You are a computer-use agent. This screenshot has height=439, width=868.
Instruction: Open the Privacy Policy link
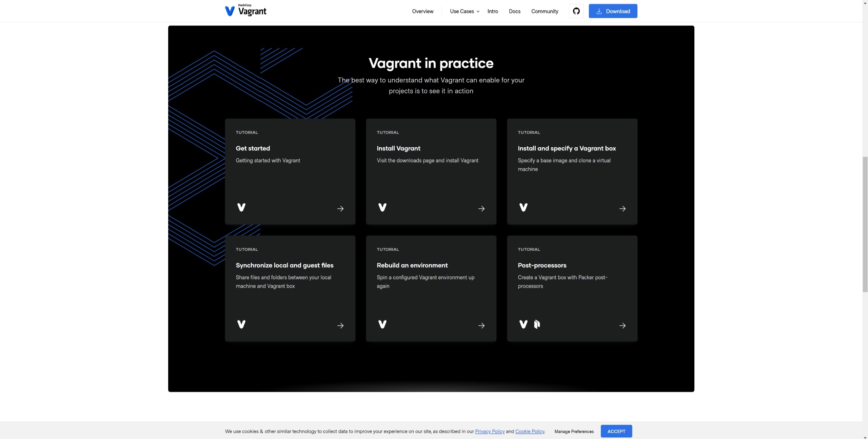(490, 432)
